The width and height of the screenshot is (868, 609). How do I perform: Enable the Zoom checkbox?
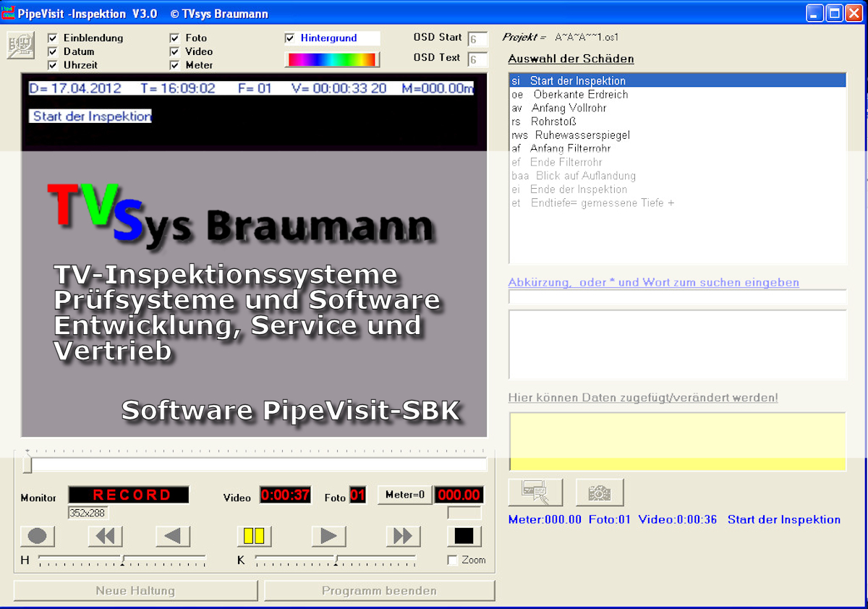tap(453, 560)
